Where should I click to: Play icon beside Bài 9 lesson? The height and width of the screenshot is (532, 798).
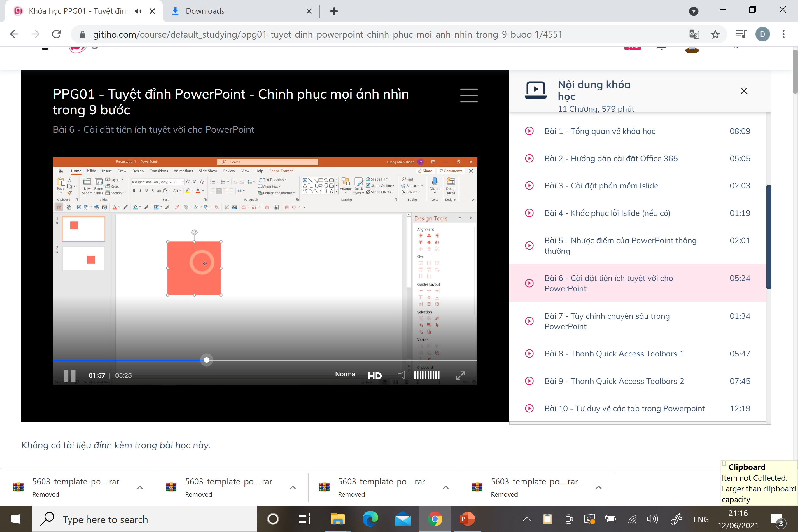pos(529,381)
